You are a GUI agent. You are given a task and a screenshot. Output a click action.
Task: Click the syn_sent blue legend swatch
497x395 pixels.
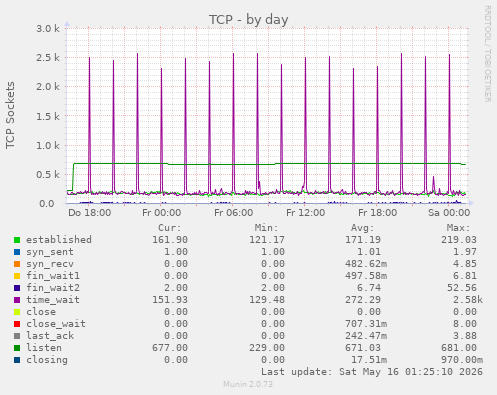point(17,252)
